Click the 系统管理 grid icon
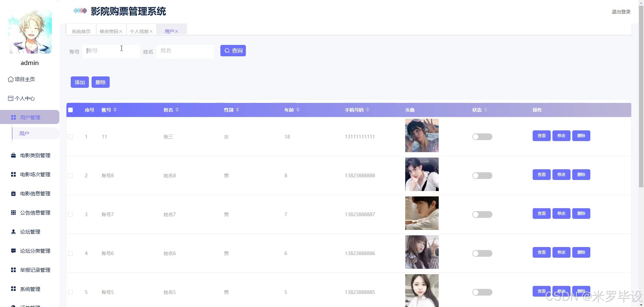The image size is (644, 307). [13, 289]
